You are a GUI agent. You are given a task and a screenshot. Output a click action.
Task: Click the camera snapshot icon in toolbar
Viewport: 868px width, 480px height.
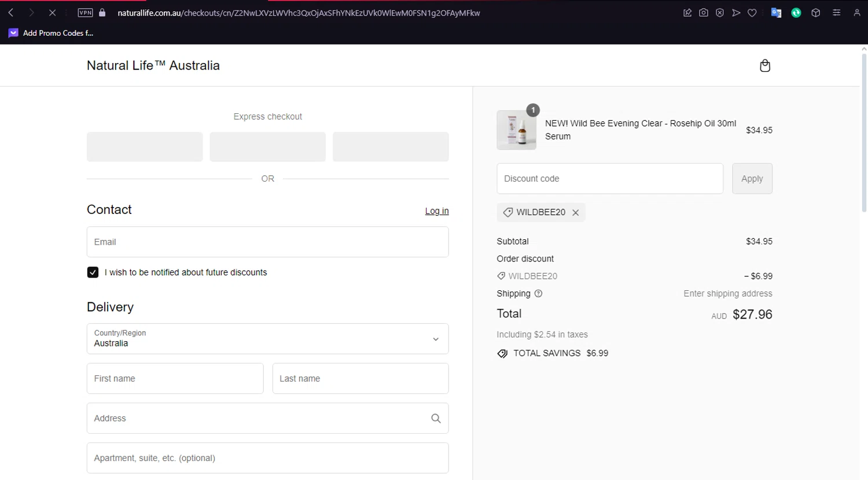704,13
